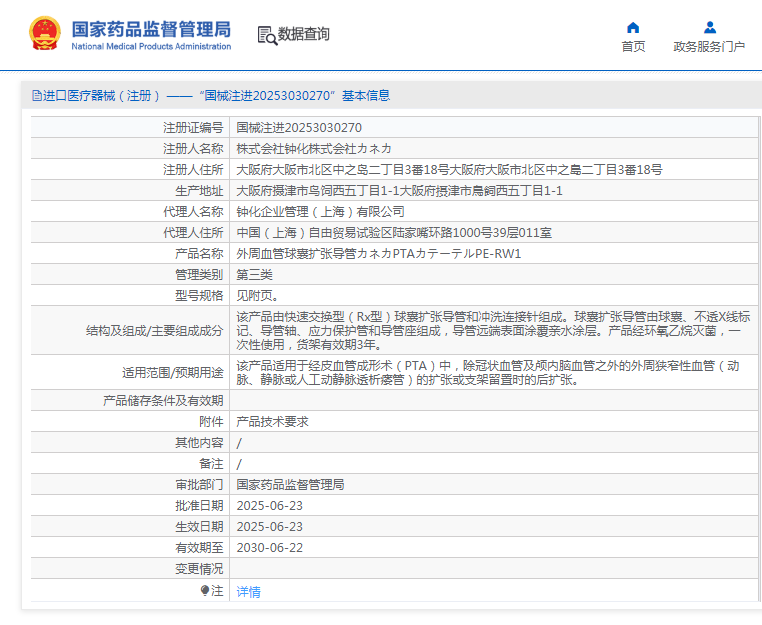Click the document icon beside 进口医疗器械

coord(36,96)
